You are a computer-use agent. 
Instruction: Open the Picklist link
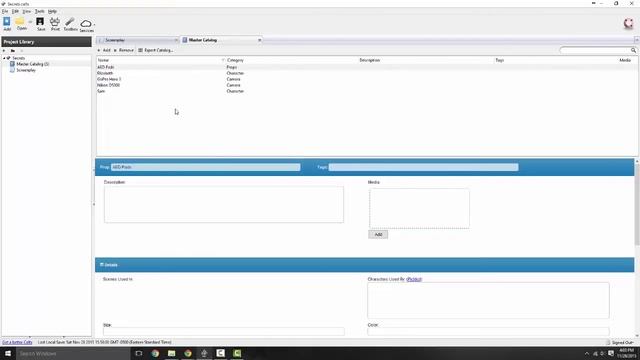(414, 279)
